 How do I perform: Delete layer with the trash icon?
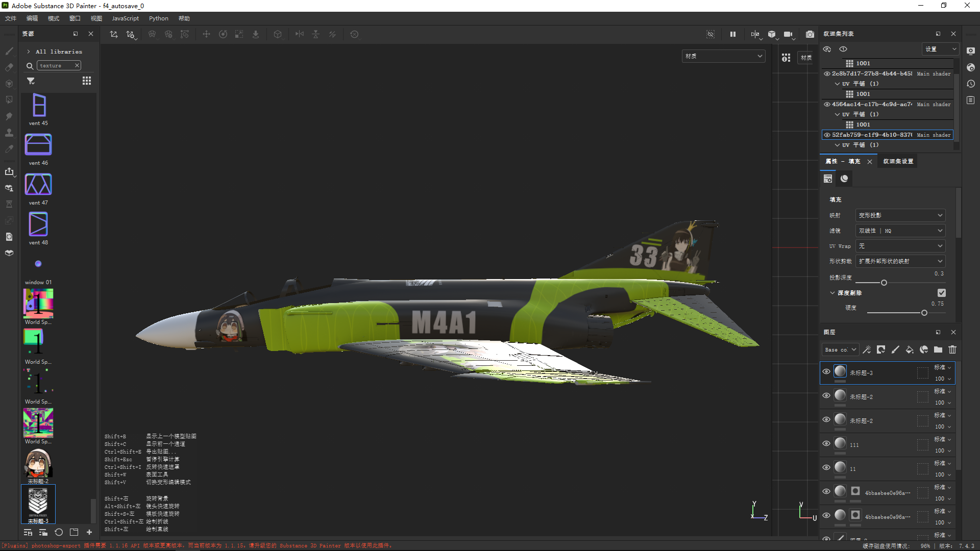(x=952, y=350)
